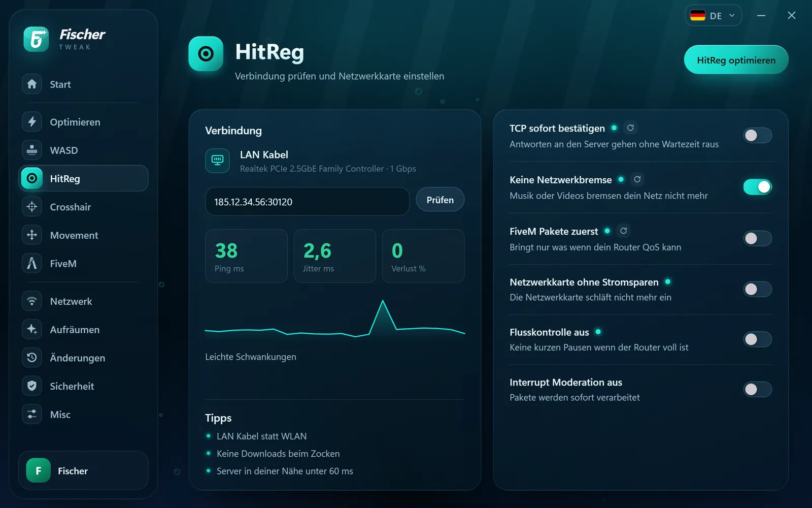Click the Netzwerk wifi icon

tap(32, 301)
